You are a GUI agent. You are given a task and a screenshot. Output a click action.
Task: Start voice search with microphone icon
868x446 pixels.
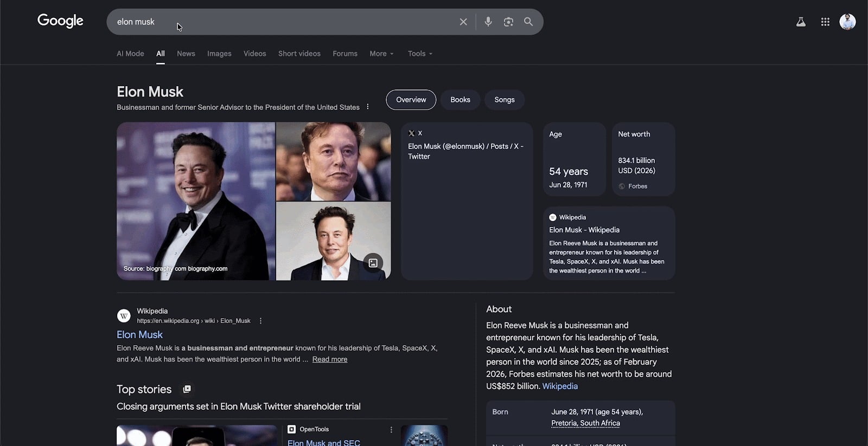pos(488,22)
